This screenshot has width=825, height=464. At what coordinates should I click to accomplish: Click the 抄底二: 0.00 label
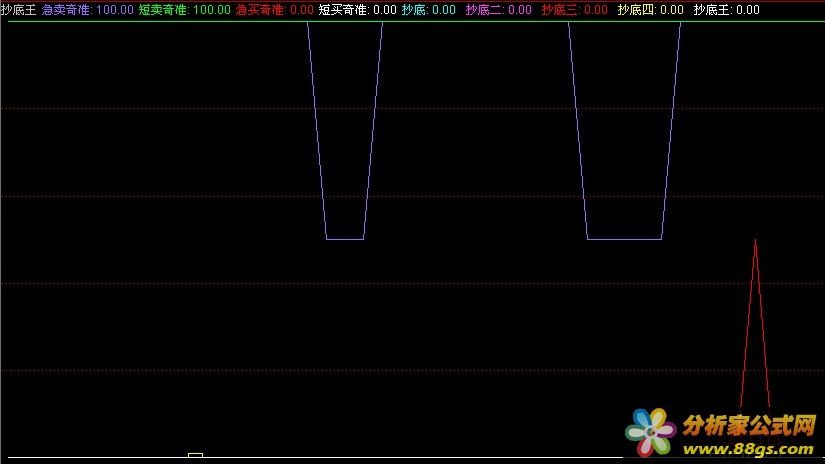tap(498, 9)
